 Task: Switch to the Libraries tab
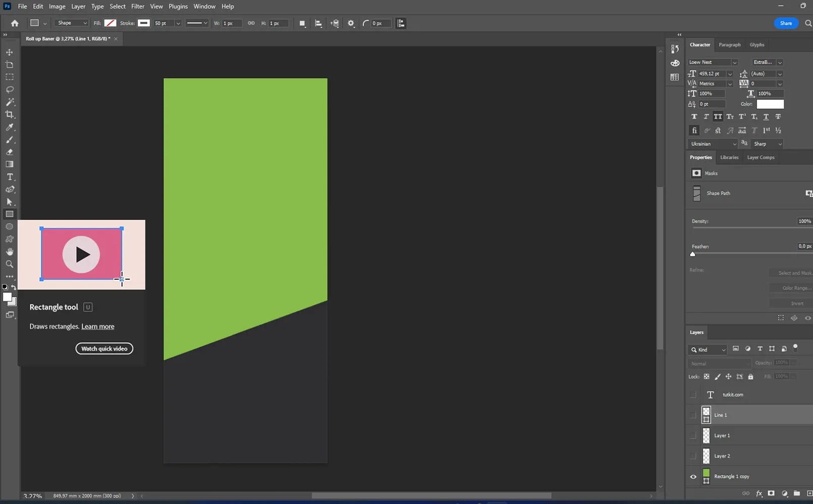(x=729, y=158)
